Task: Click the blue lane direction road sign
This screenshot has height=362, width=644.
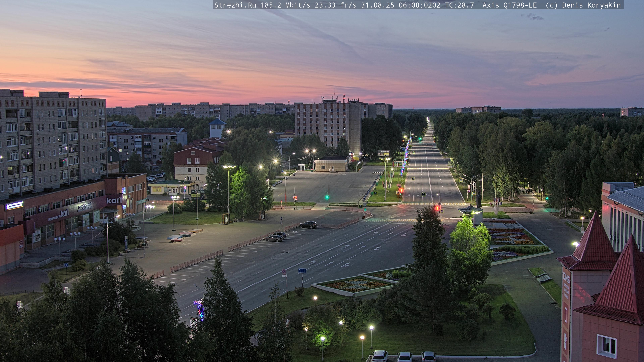Action: click(302, 270)
